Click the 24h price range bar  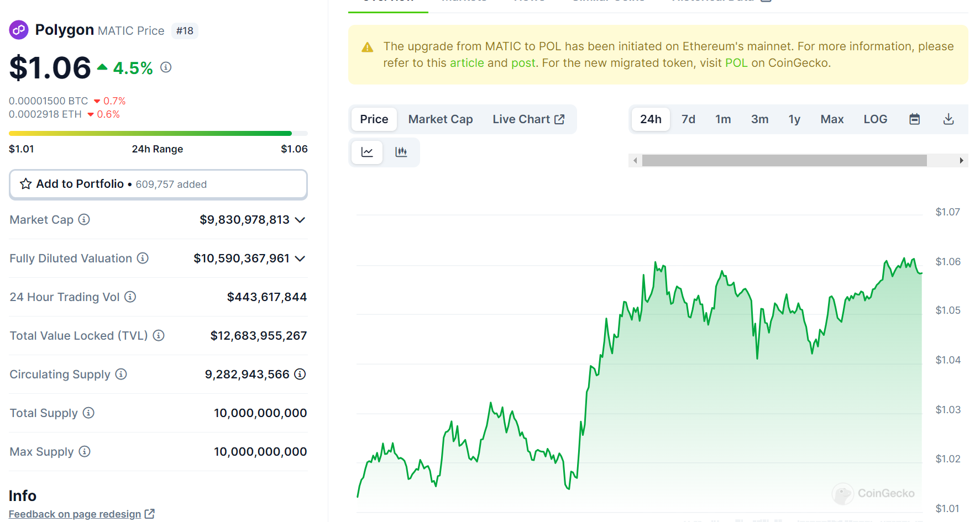(158, 134)
